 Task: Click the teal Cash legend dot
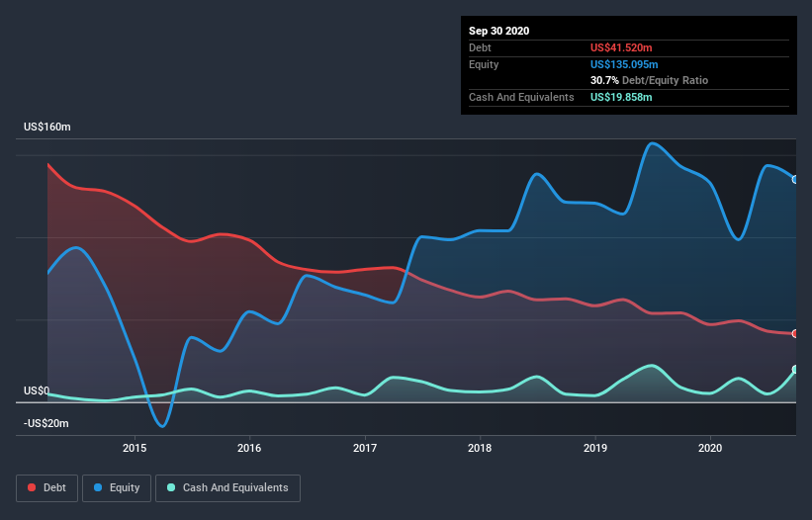(x=171, y=487)
